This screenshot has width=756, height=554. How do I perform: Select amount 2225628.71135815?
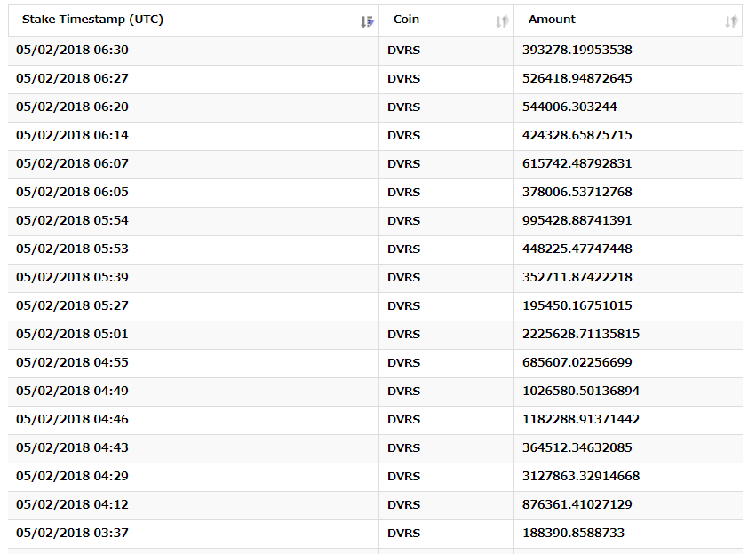581,334
